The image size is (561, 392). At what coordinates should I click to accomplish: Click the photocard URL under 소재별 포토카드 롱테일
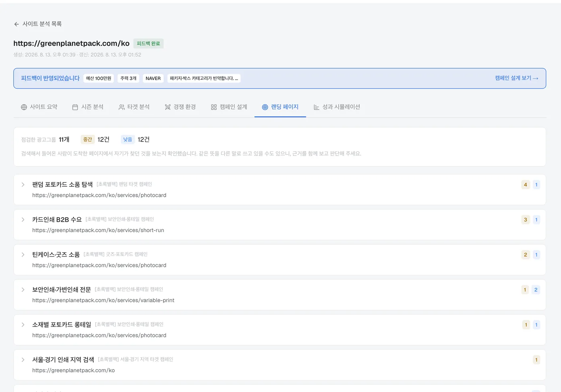(99, 335)
